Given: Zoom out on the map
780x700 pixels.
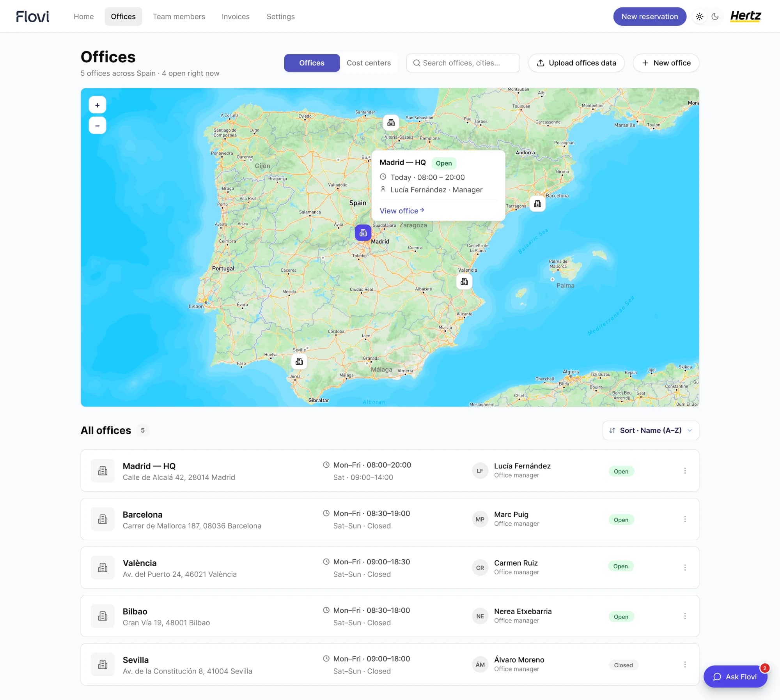Looking at the screenshot, I should pos(97,126).
